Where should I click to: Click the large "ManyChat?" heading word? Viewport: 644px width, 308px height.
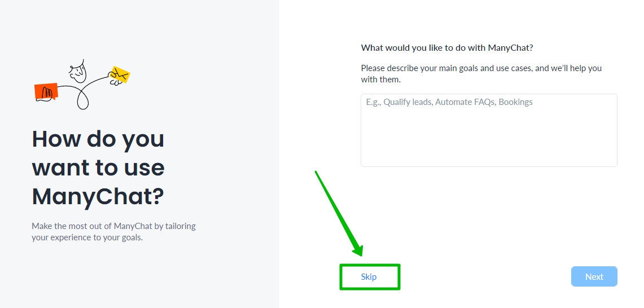tap(98, 196)
